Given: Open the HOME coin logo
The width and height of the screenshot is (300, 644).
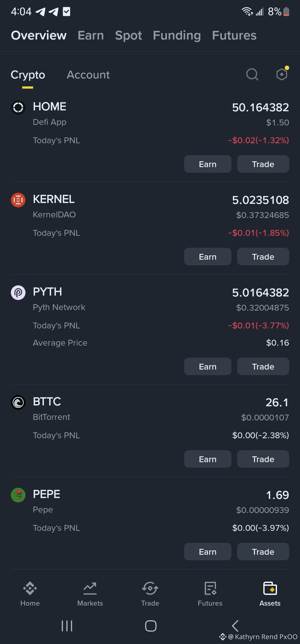Looking at the screenshot, I should (18, 107).
